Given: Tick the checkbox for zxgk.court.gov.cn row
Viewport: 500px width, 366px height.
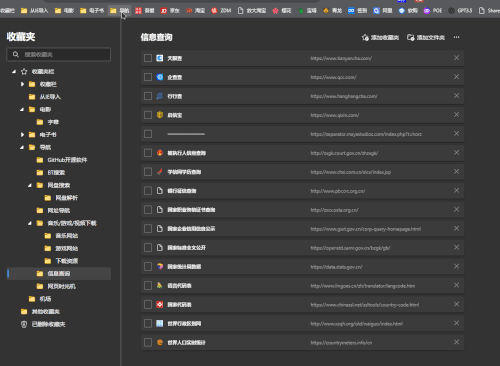Looking at the screenshot, I should 148,153.
